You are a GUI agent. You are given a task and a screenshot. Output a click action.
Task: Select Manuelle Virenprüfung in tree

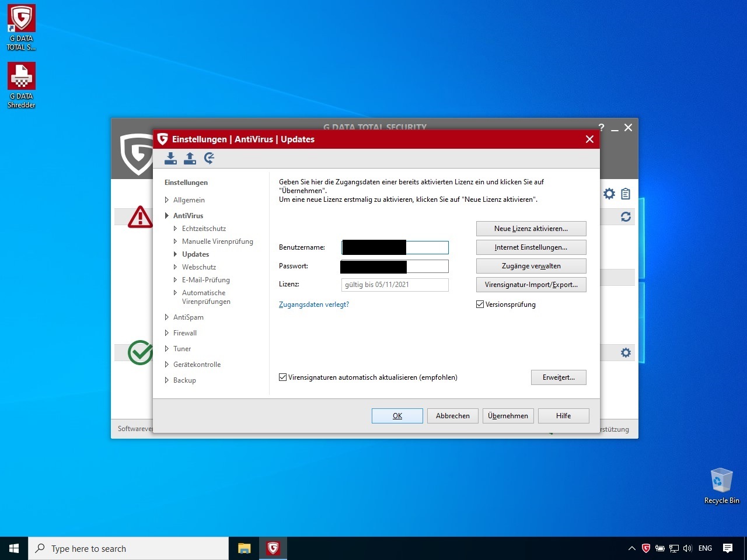(x=218, y=242)
